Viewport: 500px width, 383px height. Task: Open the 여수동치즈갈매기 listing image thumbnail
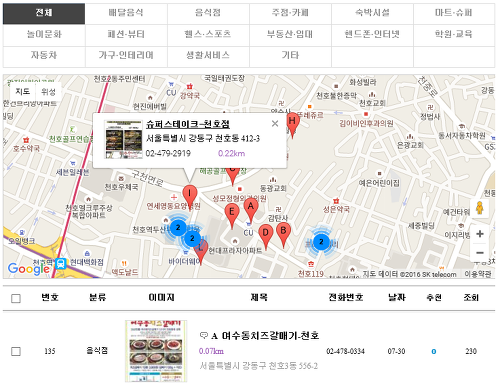point(156,351)
